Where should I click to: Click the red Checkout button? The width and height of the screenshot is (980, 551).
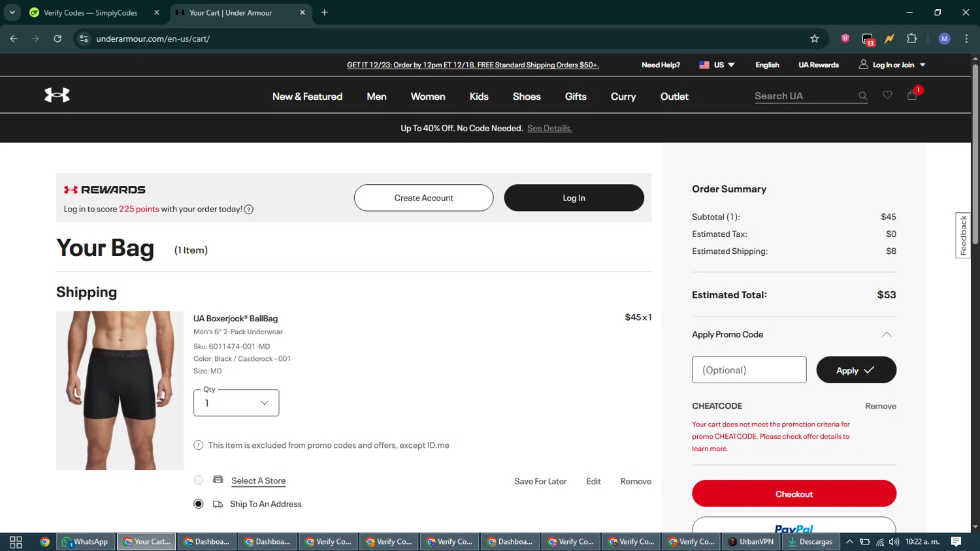coord(794,494)
